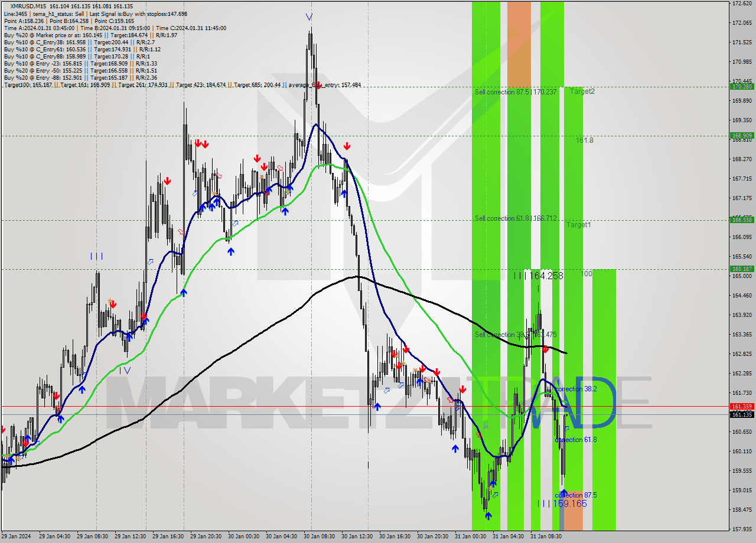Click the 164.258 high price label

(538, 276)
